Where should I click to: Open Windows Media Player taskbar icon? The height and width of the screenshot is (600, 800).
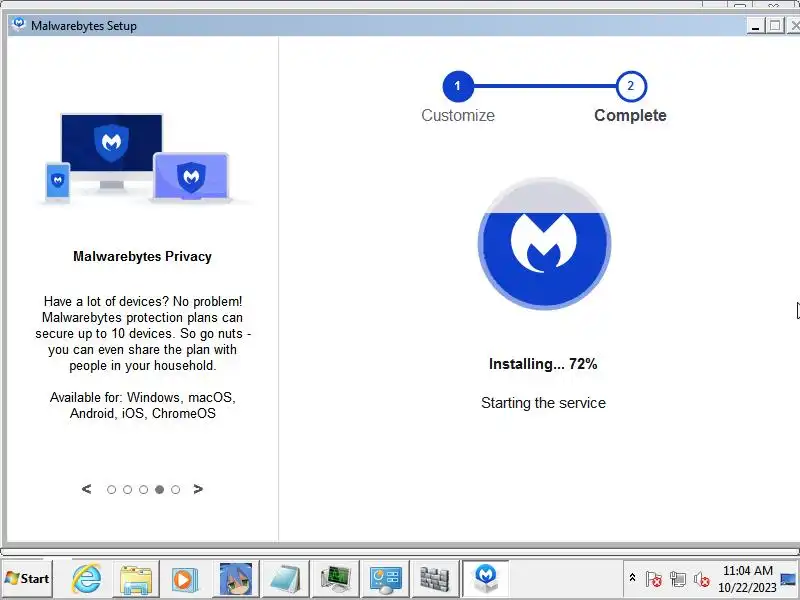click(185, 579)
